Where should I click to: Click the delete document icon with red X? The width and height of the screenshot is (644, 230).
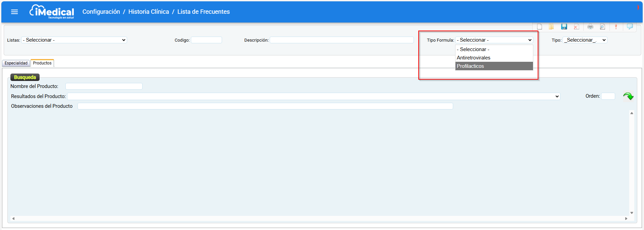pos(576,27)
